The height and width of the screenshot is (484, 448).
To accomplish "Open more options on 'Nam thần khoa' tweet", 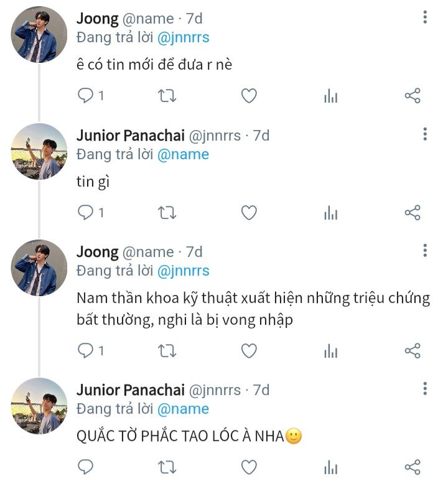I will (x=425, y=251).
